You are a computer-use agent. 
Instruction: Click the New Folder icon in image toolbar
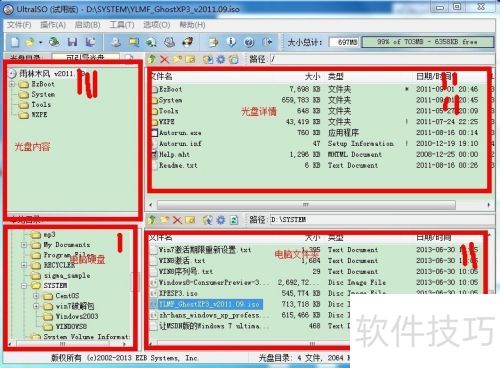tap(177, 59)
